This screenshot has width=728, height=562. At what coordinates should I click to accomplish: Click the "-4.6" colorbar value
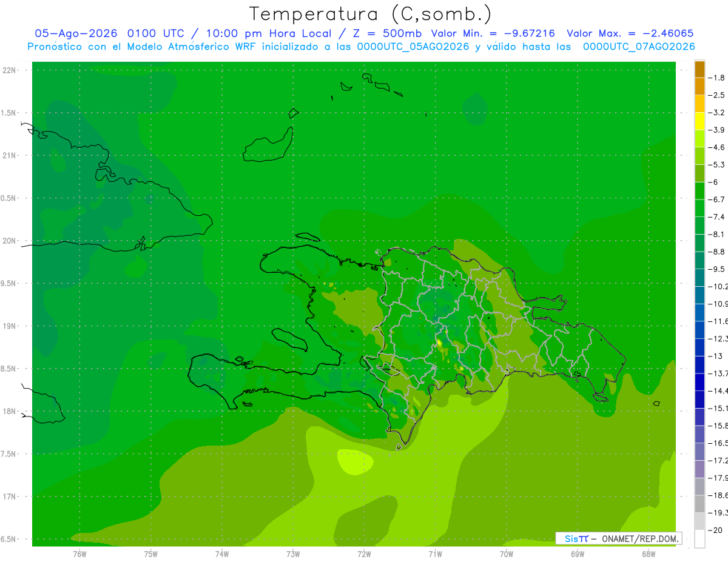click(x=716, y=147)
